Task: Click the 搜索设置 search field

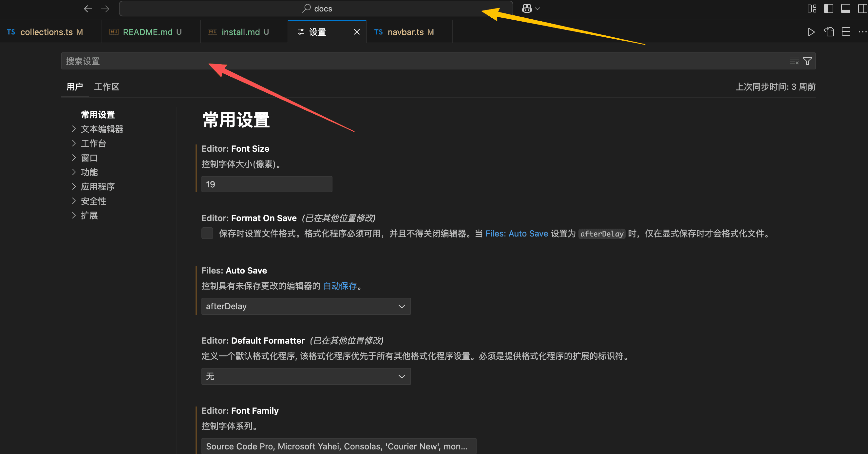Action: click(x=404, y=61)
